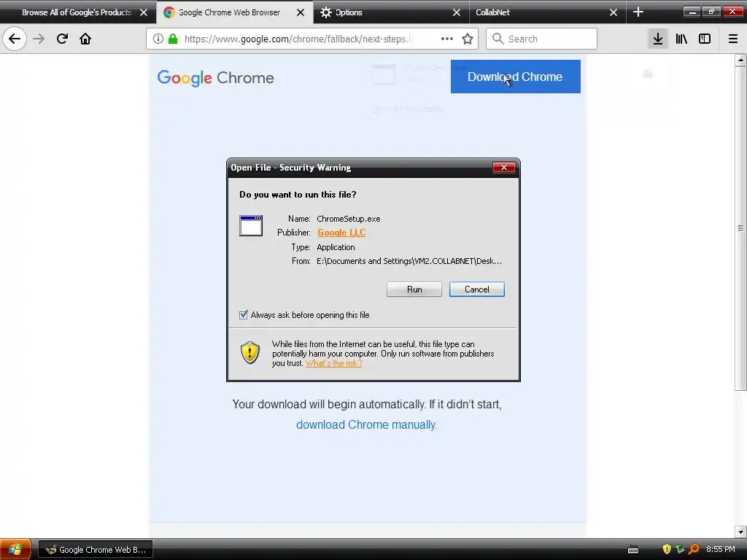Bookmark this page with the star icon

tap(468, 39)
